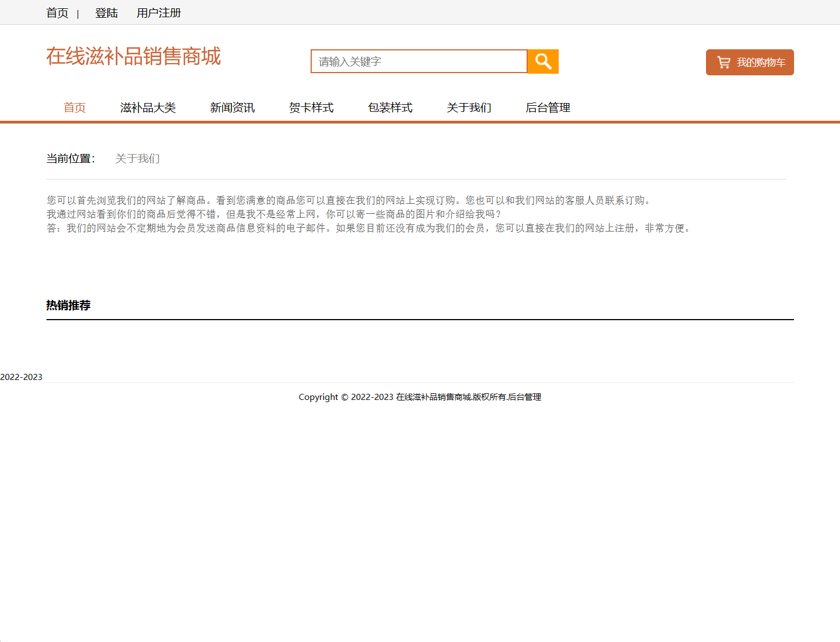This screenshot has width=840, height=642.
Task: Click the site title 在线滋补品销售商城
Action: pyautogui.click(x=133, y=56)
